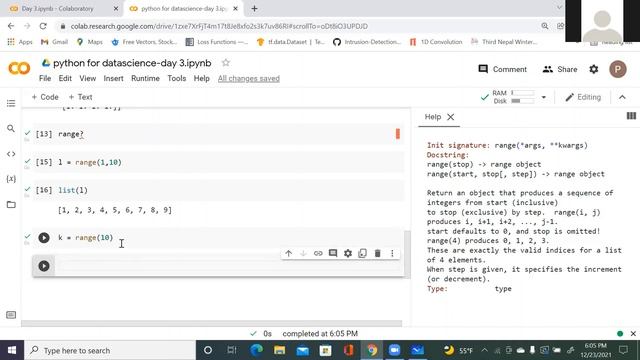This screenshot has height=360, width=640.
Task: Collapse the header with the chevron
Action: (x=622, y=97)
